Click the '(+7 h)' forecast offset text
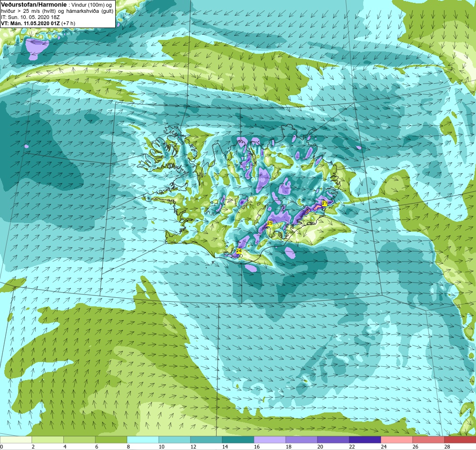 click(x=68, y=23)
